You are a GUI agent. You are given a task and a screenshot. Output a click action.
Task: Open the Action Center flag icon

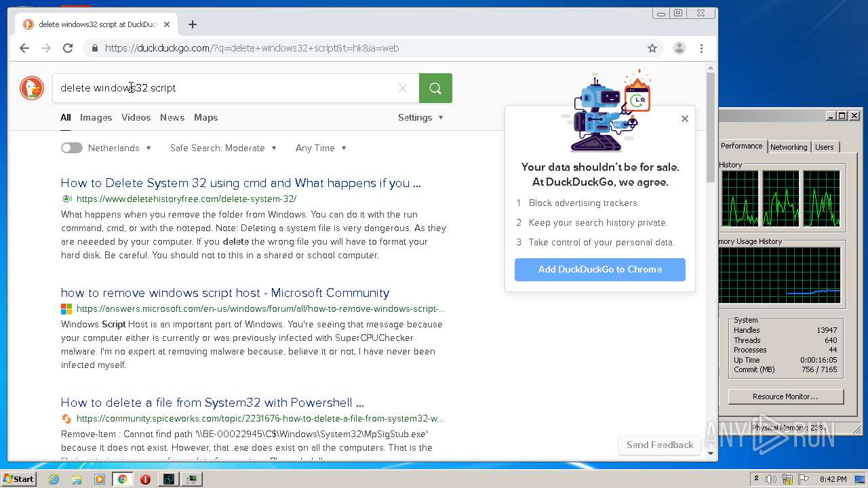tap(804, 479)
